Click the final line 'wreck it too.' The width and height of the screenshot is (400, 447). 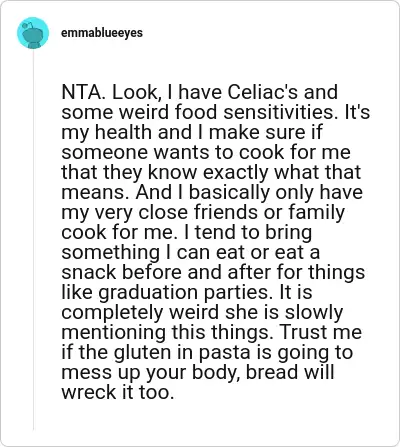118,392
